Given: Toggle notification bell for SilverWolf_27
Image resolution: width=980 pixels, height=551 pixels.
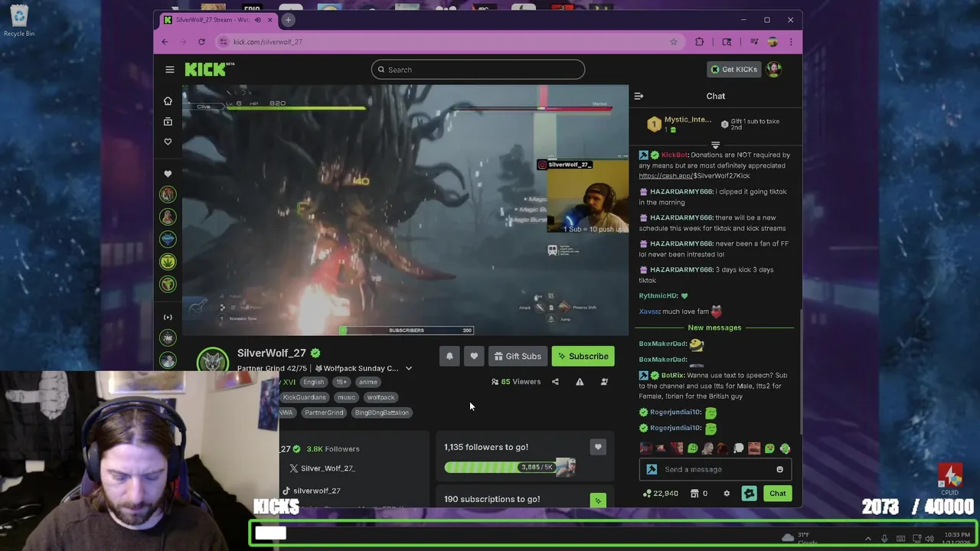Looking at the screenshot, I should 449,357.
